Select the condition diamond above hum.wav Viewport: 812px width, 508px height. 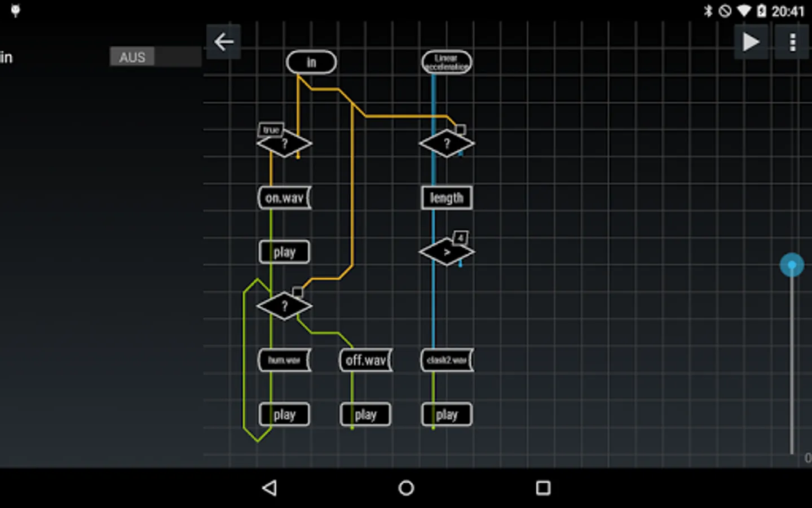284,306
